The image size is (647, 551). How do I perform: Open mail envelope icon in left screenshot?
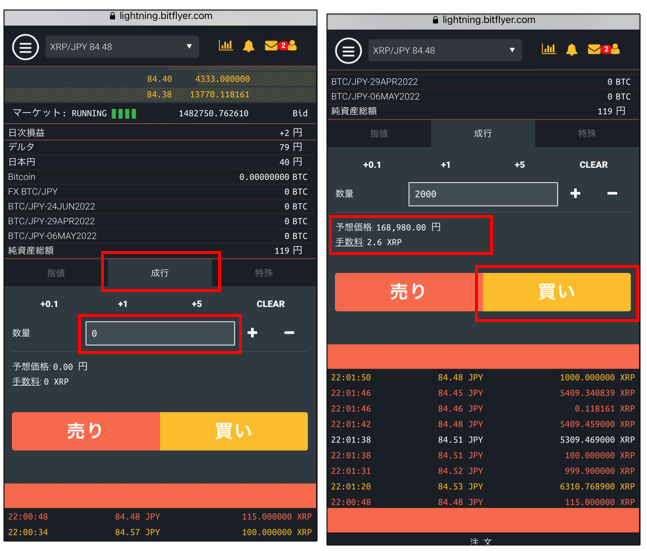(271, 45)
